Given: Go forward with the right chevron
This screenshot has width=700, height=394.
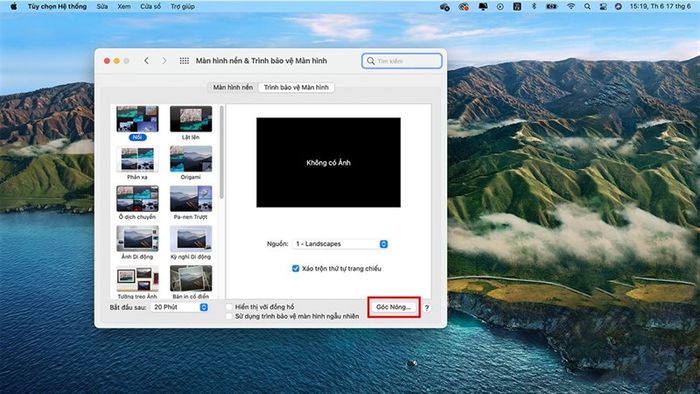Looking at the screenshot, I should point(164,61).
